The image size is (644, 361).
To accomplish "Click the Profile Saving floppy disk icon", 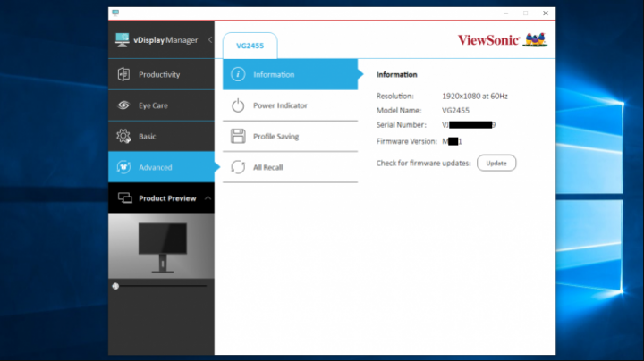I will (238, 136).
